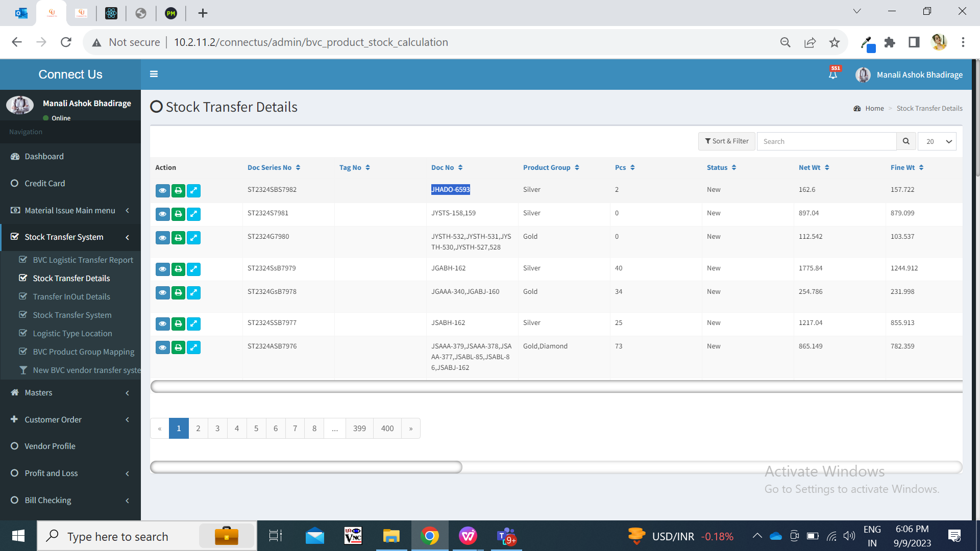Image resolution: width=980 pixels, height=551 pixels.
Task: Click into the Search input field
Action: coord(827,141)
